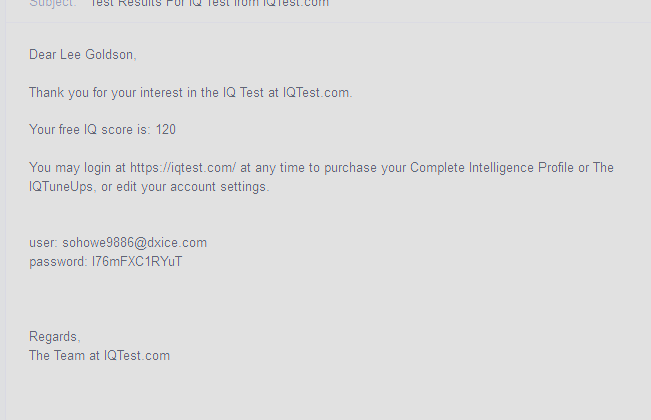Click IQTest.com in the signature line
The width and height of the screenshot is (651, 420).
point(137,356)
